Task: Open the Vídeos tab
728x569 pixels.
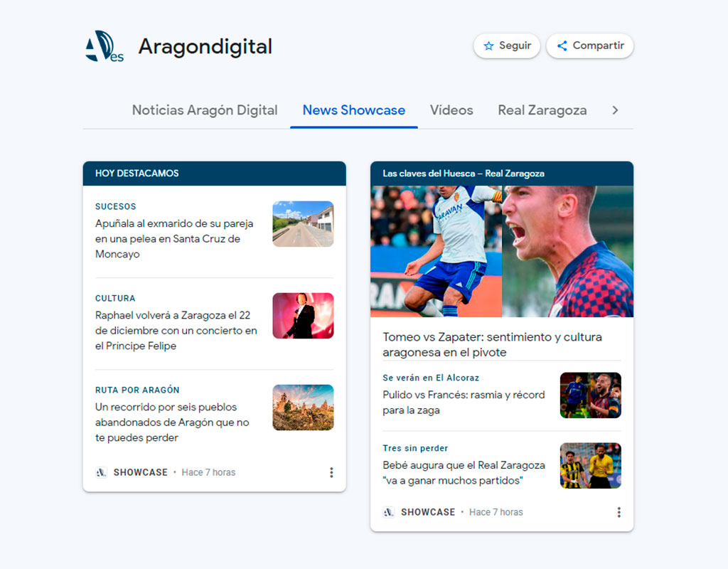Action: click(x=451, y=110)
